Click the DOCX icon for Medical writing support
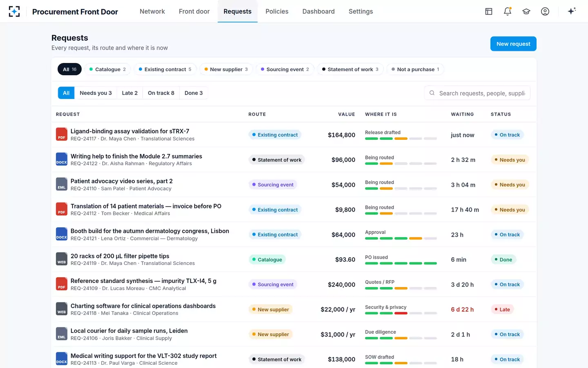The height and width of the screenshot is (368, 588). pyautogui.click(x=62, y=359)
